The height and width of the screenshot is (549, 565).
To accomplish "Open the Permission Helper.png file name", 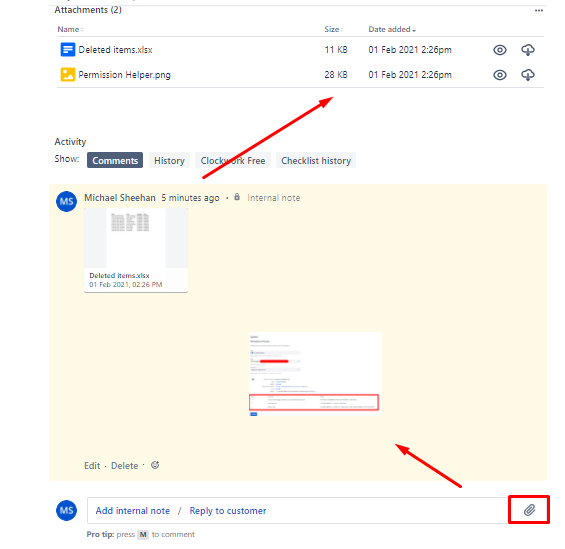I will coord(124,75).
